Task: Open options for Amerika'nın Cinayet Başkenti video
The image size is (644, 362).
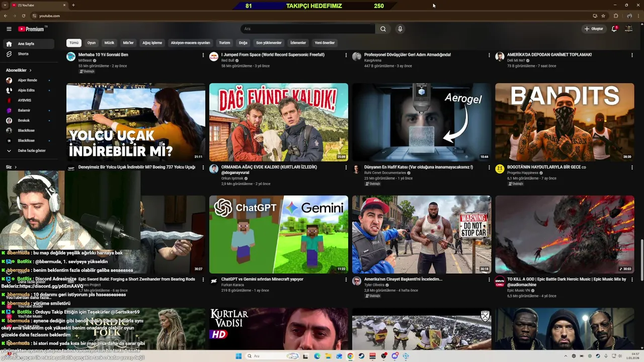Action: (x=489, y=280)
